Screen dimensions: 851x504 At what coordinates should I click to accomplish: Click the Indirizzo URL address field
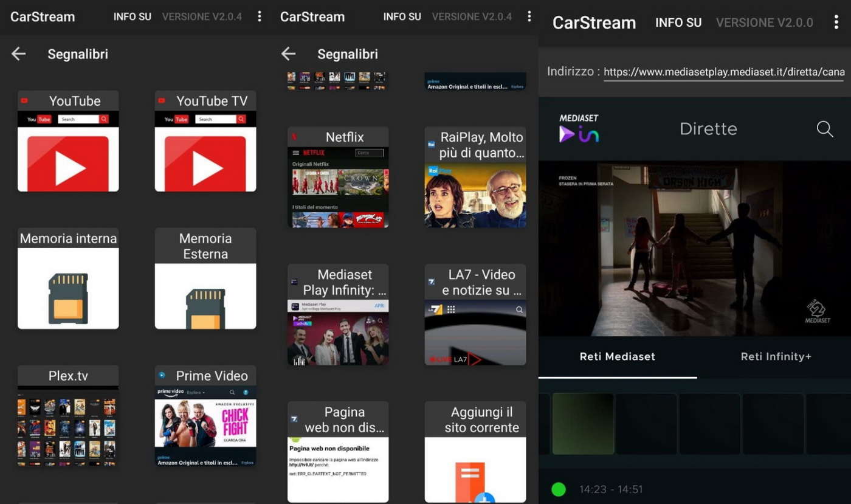[x=723, y=72]
